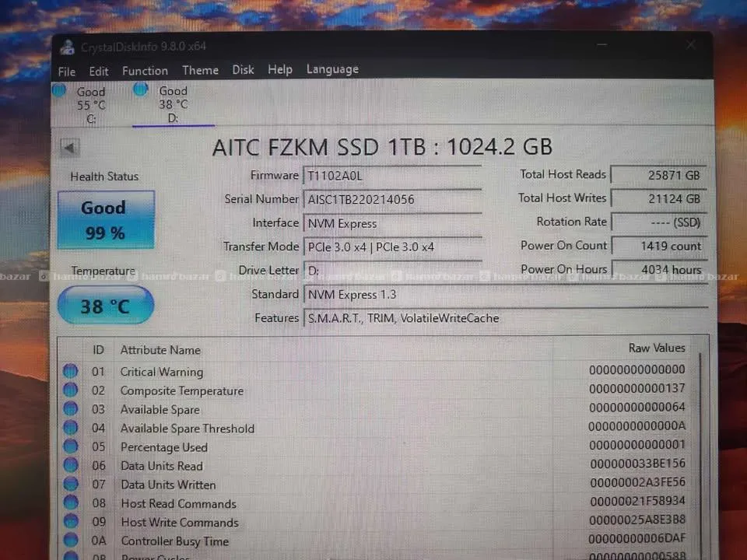Click the status icon for Available Spare Threshold
Image resolution: width=747 pixels, height=560 pixels.
click(x=71, y=428)
